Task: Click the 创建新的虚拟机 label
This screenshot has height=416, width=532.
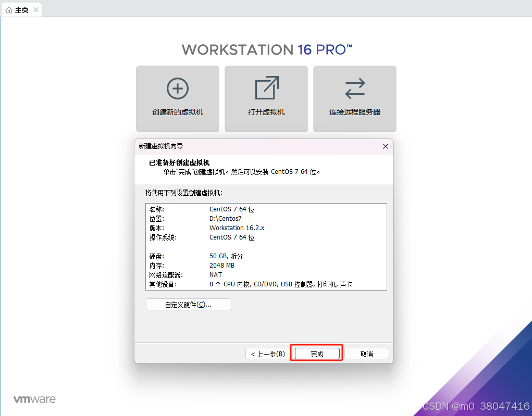Action: pyautogui.click(x=178, y=112)
